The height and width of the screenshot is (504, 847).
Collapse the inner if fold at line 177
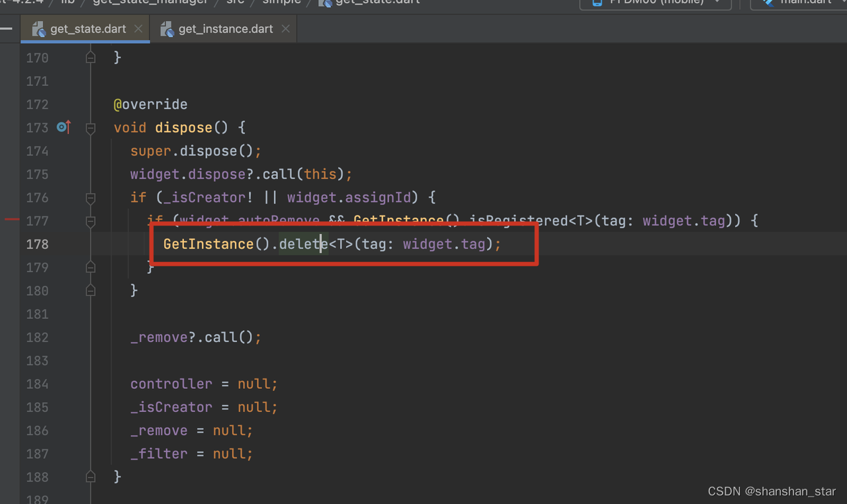click(x=91, y=220)
